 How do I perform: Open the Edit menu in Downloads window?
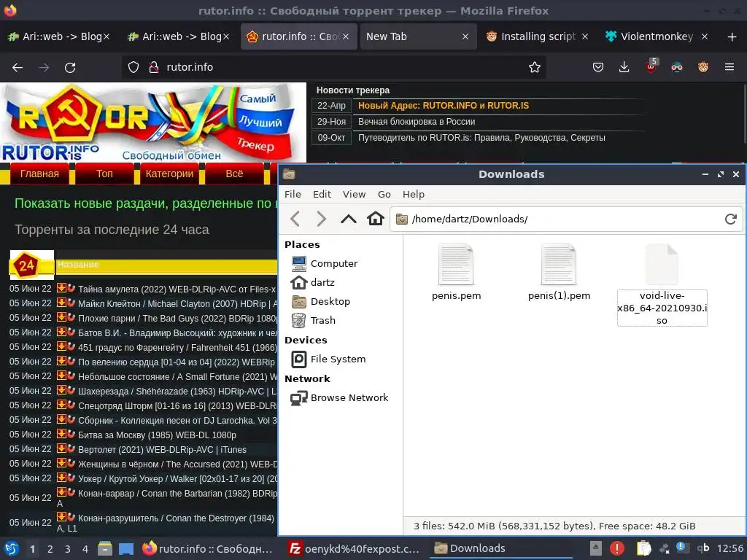click(322, 194)
